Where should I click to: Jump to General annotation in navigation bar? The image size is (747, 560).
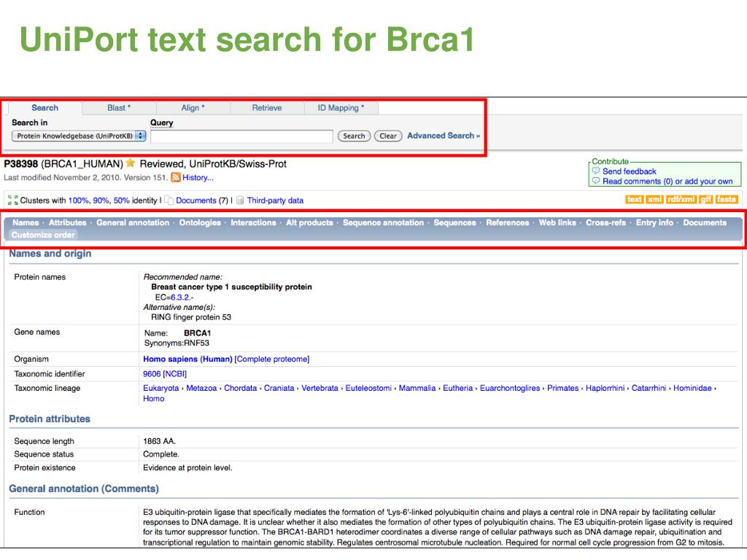coord(133,222)
